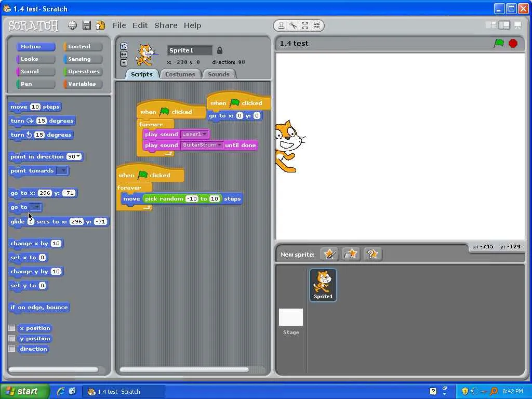Open the go to target dropdown
The height and width of the screenshot is (399, 532).
click(36, 207)
